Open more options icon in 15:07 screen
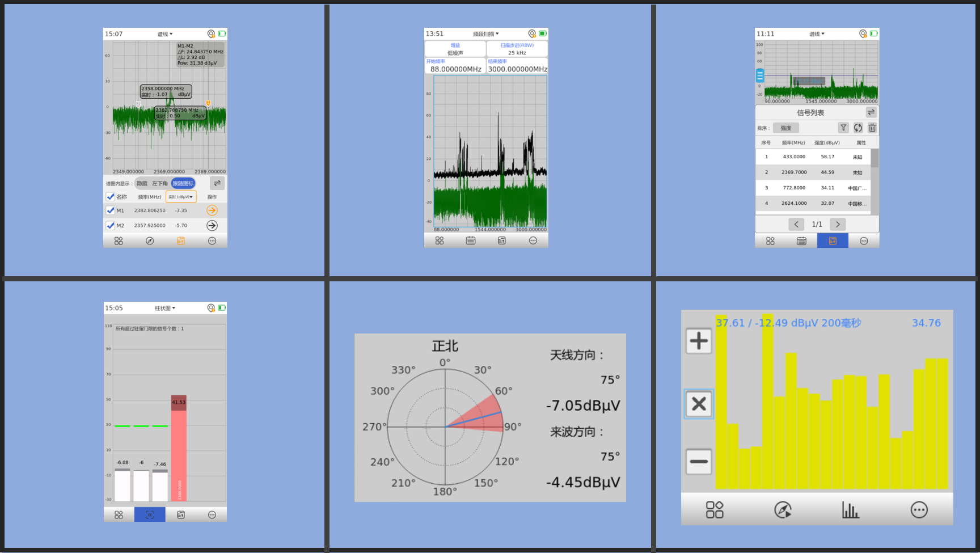 click(212, 241)
